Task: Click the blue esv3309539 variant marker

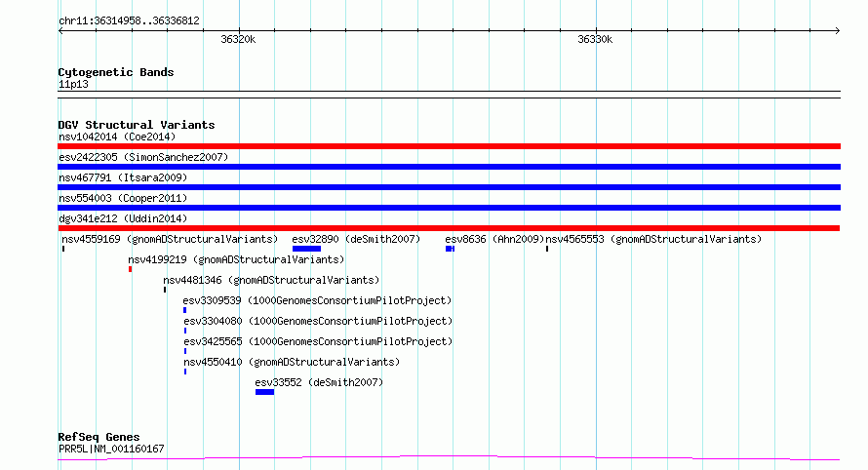Action: [x=185, y=310]
